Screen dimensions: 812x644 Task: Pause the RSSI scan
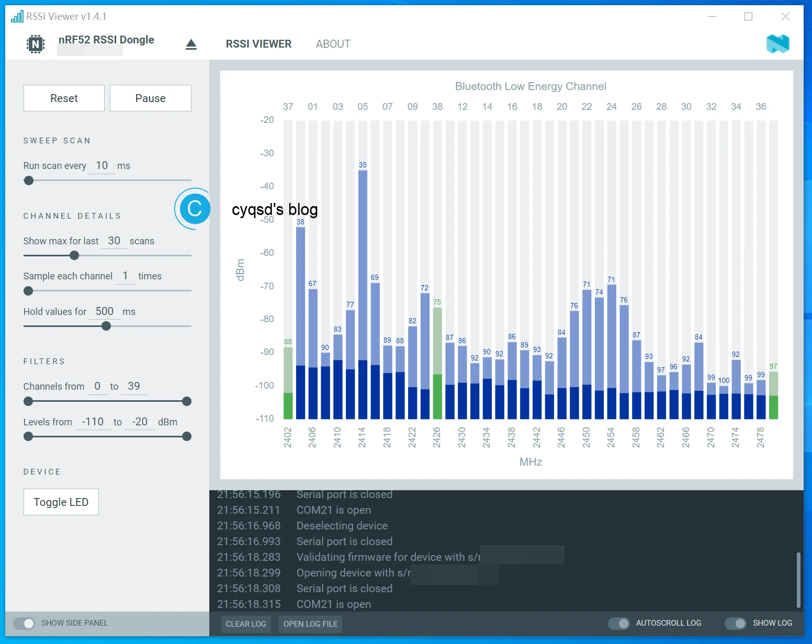pyautogui.click(x=151, y=98)
